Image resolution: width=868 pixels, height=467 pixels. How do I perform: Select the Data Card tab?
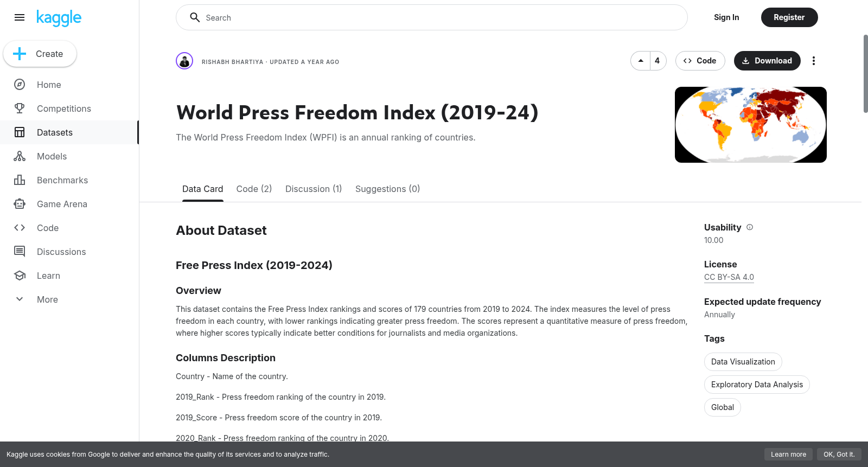[202, 189]
